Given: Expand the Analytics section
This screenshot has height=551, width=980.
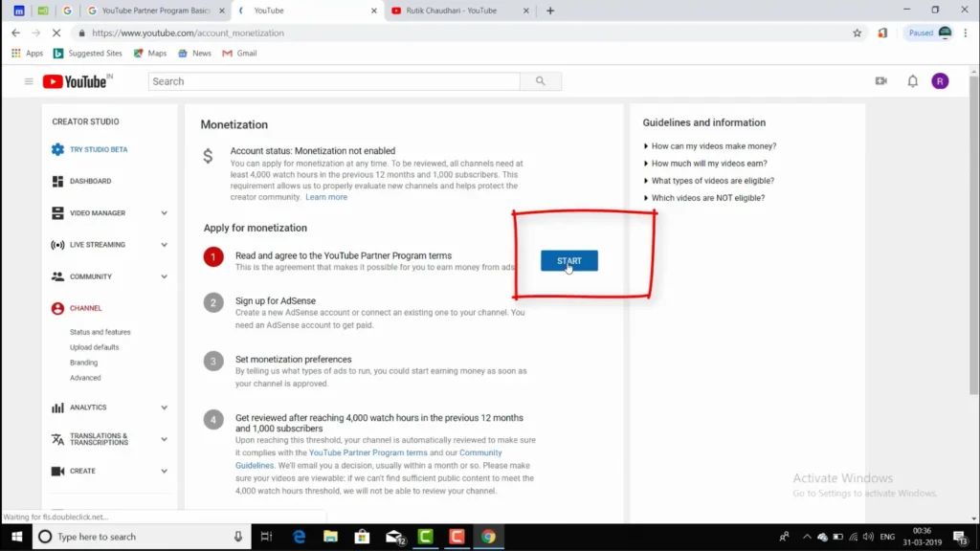Looking at the screenshot, I should point(164,408).
